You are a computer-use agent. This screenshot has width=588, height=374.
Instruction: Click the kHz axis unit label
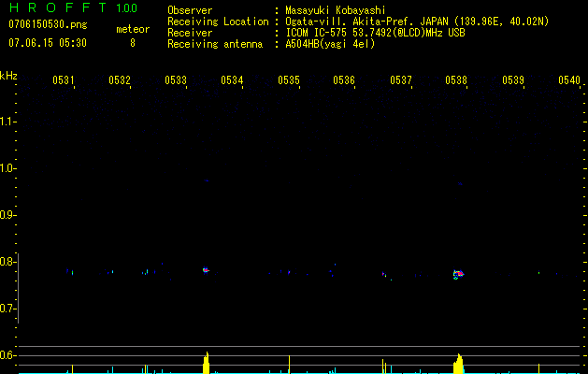click(x=8, y=76)
